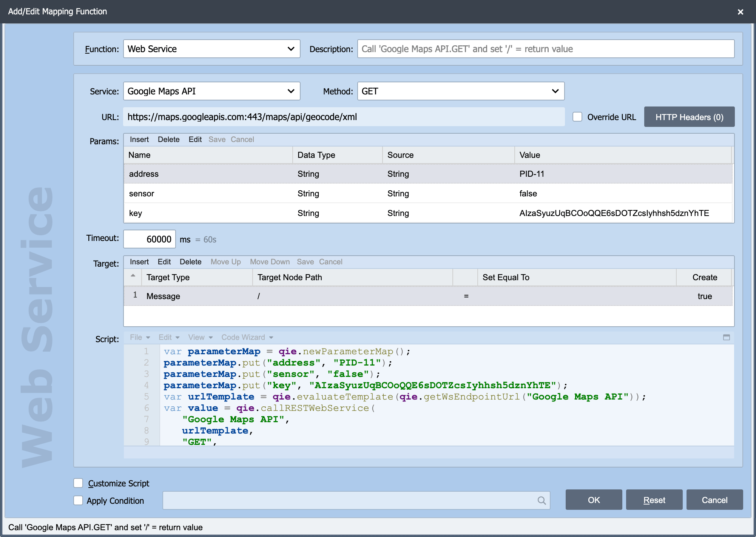Close the Add/Edit Mapping Function dialog
756x537 pixels.
coord(740,12)
